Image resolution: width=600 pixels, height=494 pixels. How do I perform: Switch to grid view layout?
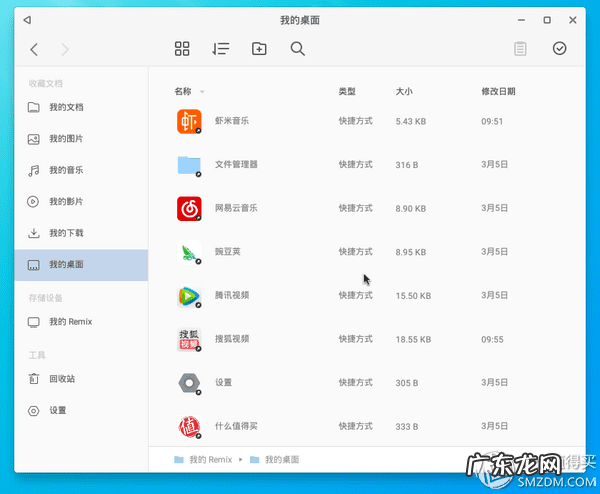[x=182, y=49]
